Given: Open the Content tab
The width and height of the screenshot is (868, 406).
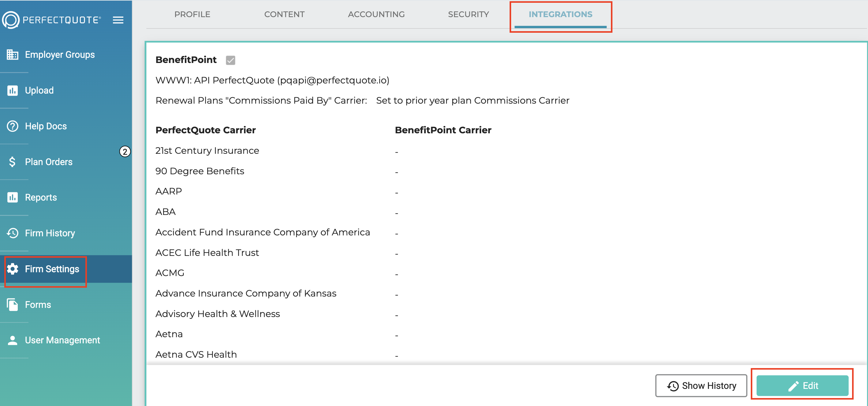Looking at the screenshot, I should coord(284,14).
